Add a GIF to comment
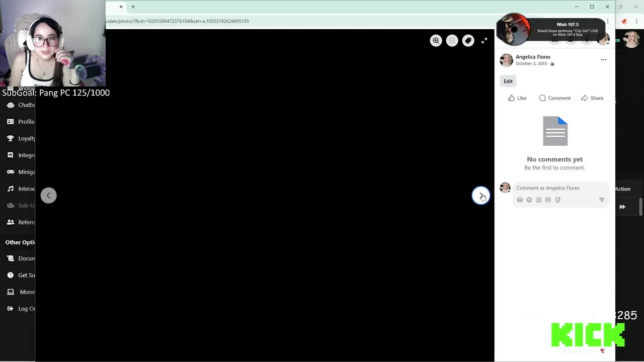644x362 pixels. click(548, 200)
